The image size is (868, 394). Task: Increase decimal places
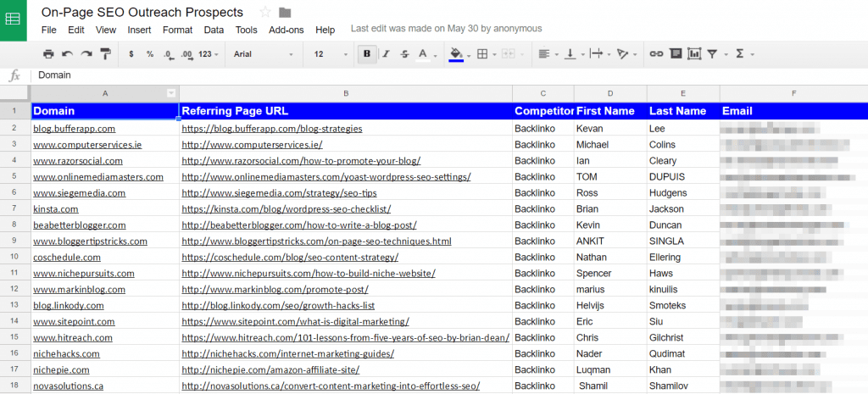point(187,54)
